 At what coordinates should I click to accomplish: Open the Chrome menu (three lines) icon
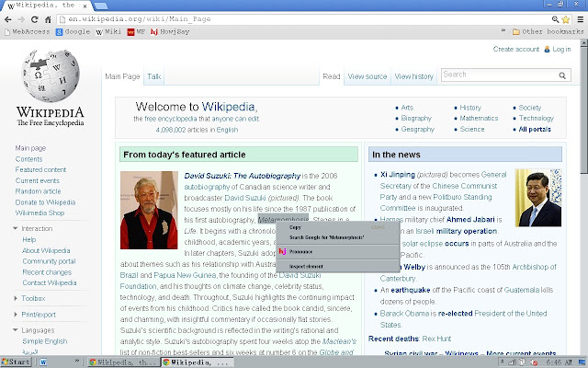(x=580, y=19)
